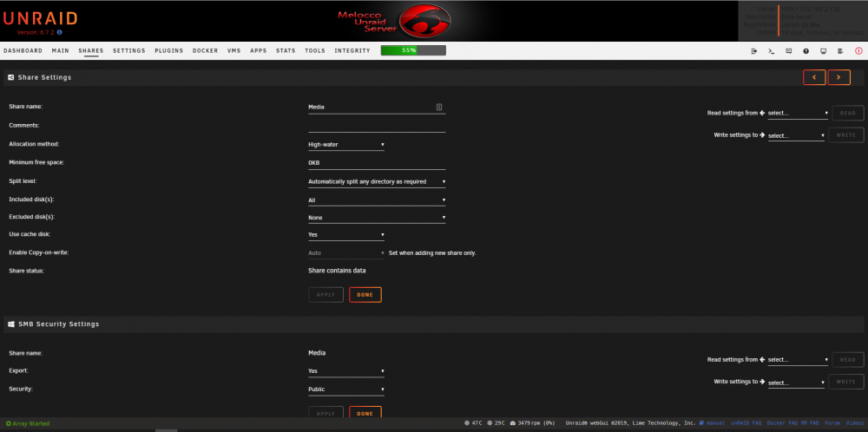Open the SMB Security dropdown
Screen dimensions: 868x432
click(x=346, y=389)
